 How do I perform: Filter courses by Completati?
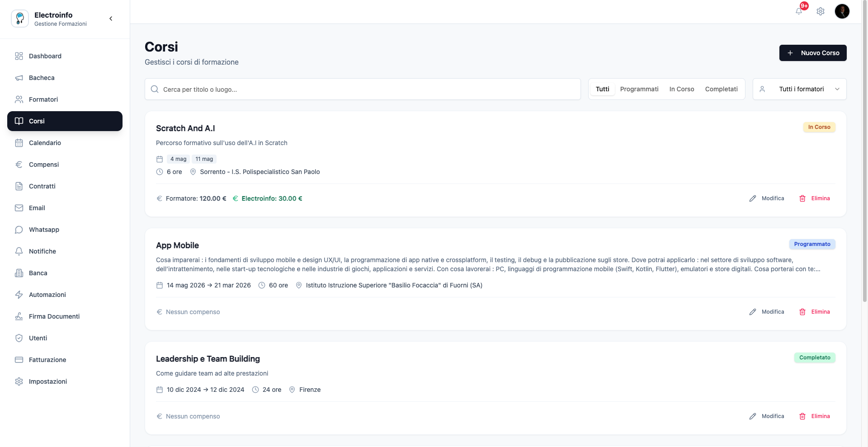[721, 89]
